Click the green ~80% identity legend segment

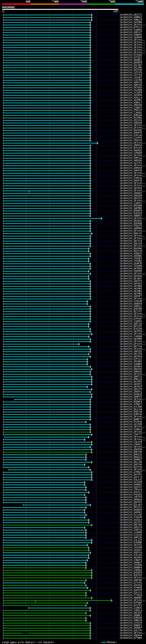click(x=101, y=4)
